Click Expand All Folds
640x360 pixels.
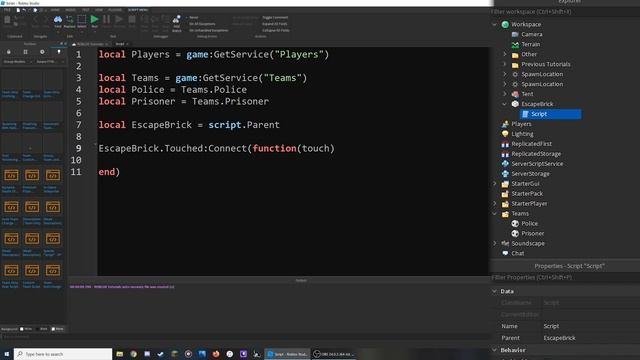pos(275,24)
